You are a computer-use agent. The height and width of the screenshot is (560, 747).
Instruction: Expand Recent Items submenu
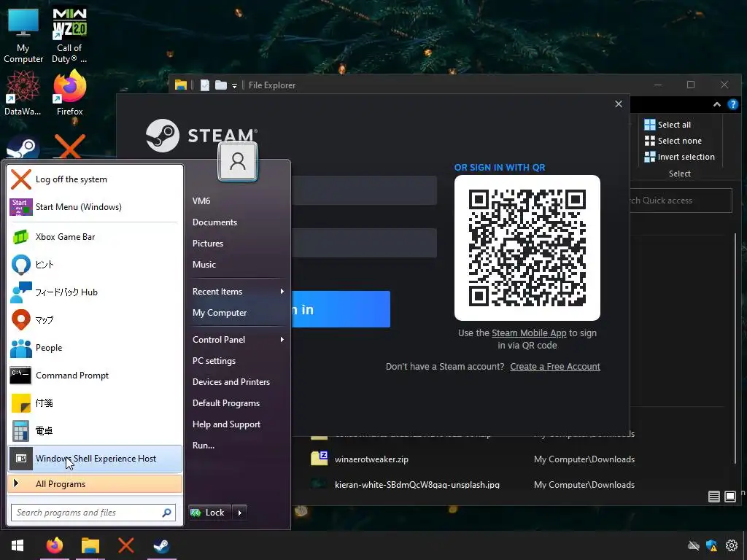[237, 292]
